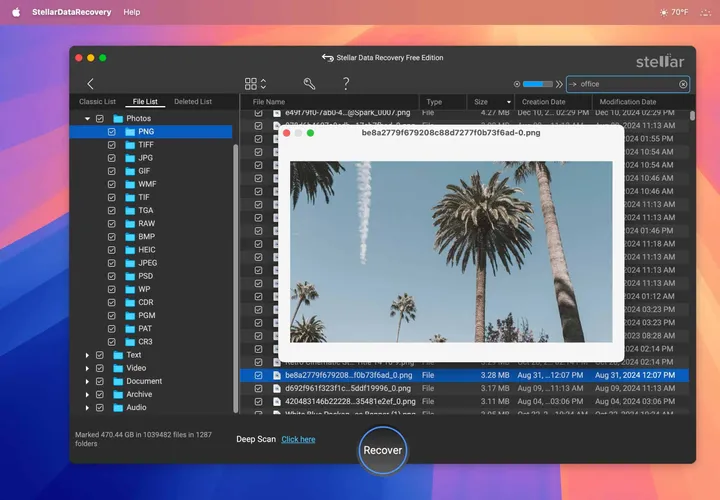The image size is (720, 500).
Task: Switch to the Deleted List tab
Action: click(x=192, y=102)
